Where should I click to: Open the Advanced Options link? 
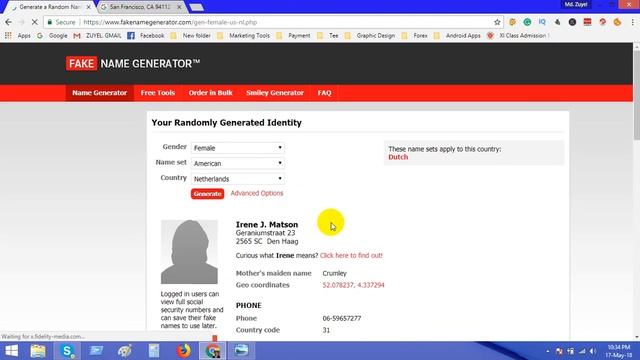(x=257, y=193)
